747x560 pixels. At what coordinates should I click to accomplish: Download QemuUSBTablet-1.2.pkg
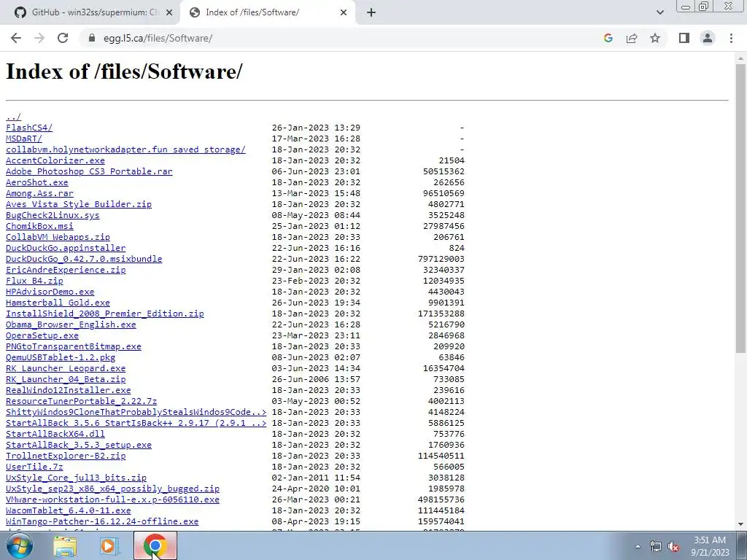point(61,357)
